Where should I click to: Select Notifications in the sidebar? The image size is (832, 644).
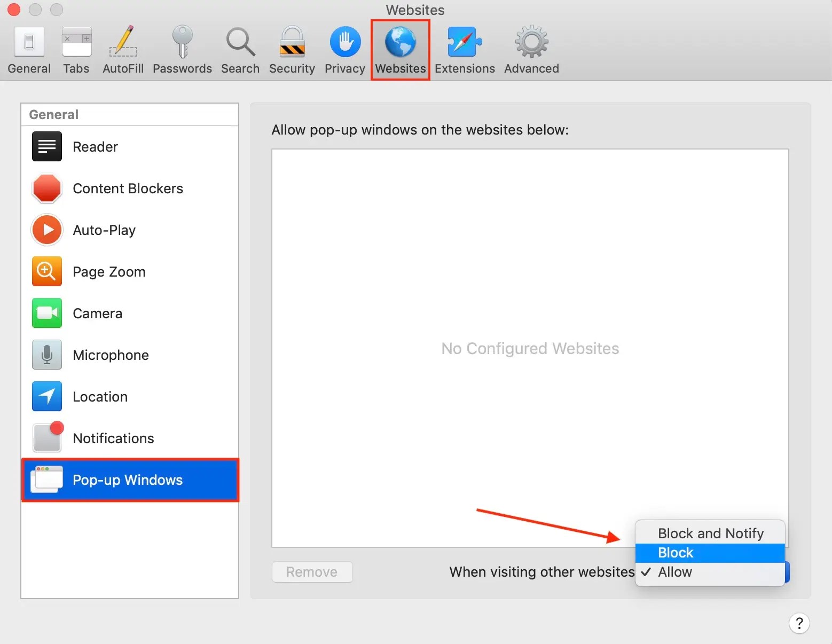pos(130,438)
